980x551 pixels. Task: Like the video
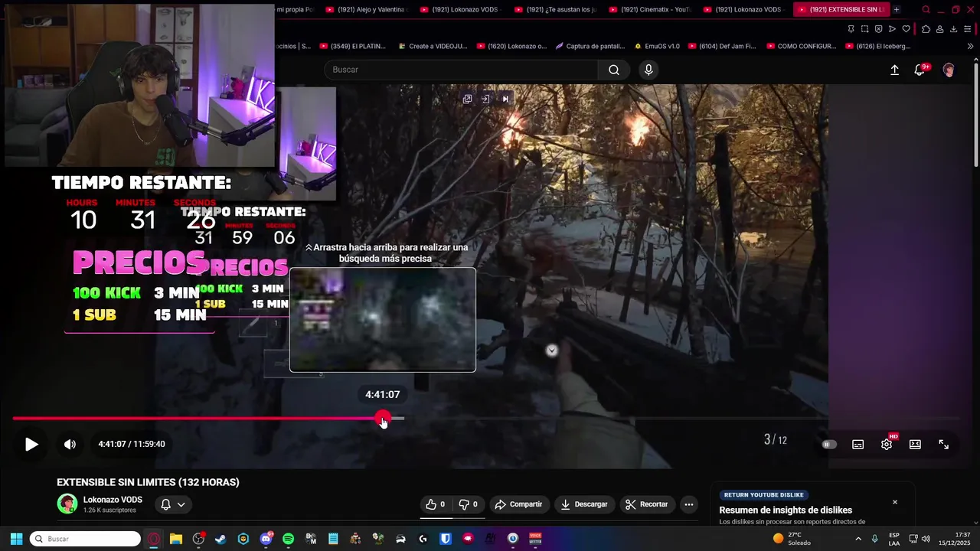(x=436, y=504)
